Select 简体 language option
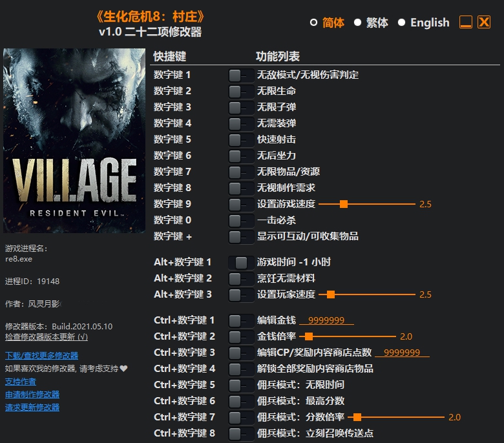Image resolution: width=504 pixels, height=443 pixels. coord(328,23)
